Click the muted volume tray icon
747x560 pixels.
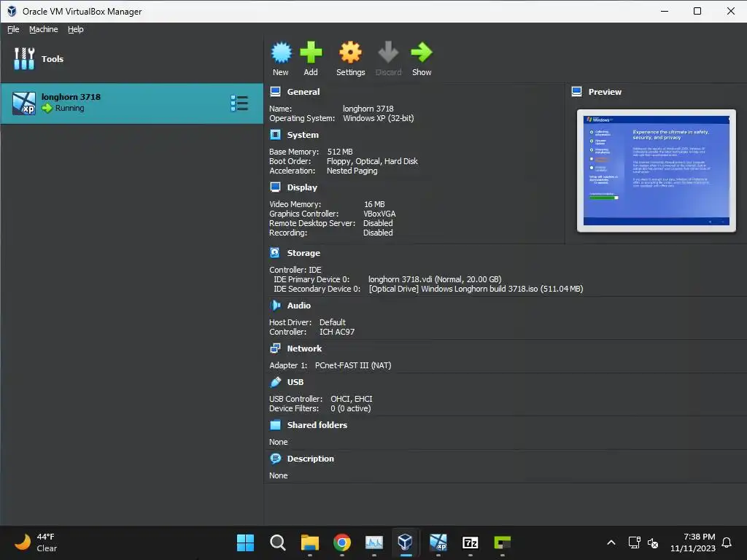(653, 542)
